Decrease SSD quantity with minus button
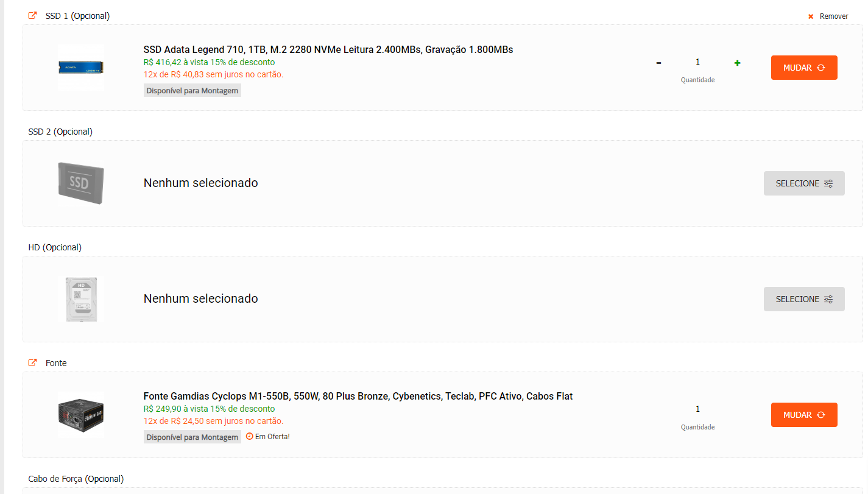 click(658, 63)
